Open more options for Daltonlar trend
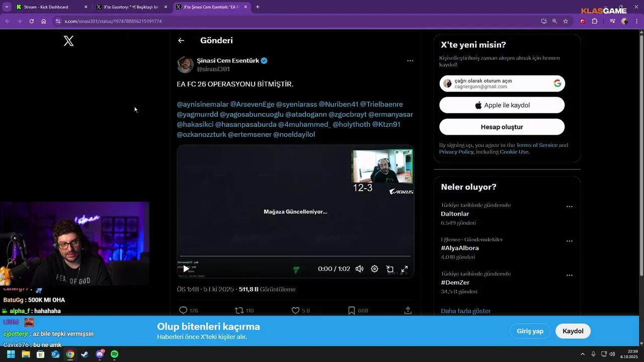The height and width of the screenshot is (362, 644). point(570,207)
